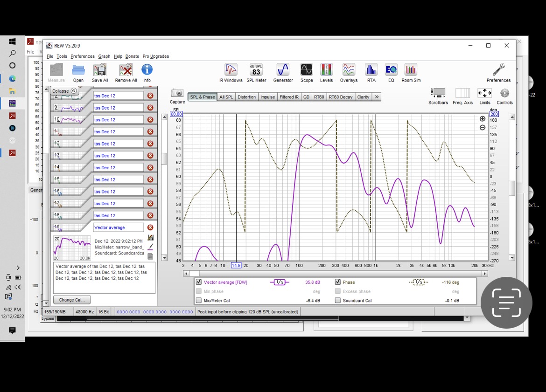Open smoothing selector for Phase trace
546x392 pixels.
click(x=419, y=282)
